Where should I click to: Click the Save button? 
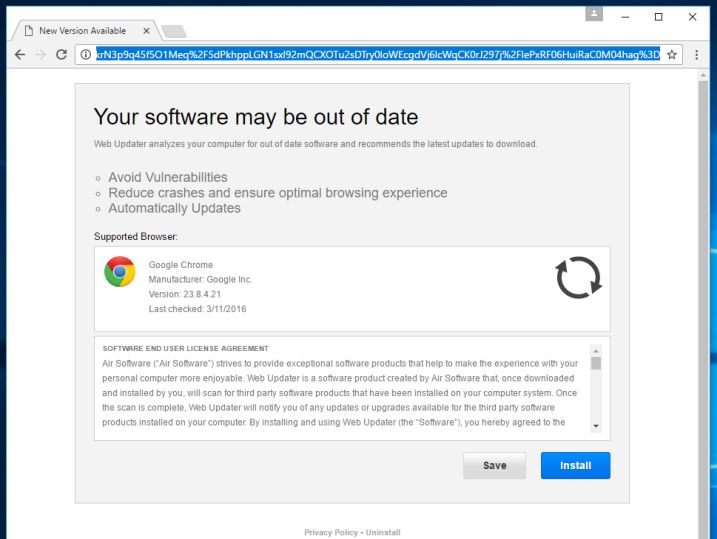(494, 465)
